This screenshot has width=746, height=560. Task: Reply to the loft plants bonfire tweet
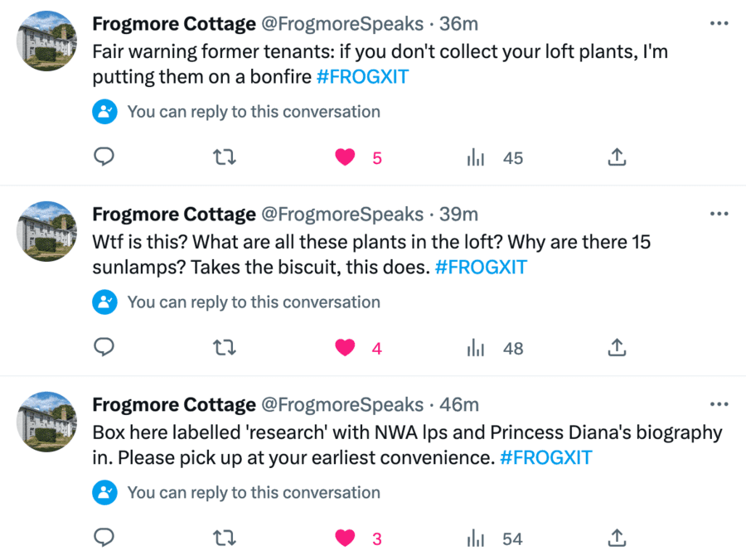[x=104, y=157]
